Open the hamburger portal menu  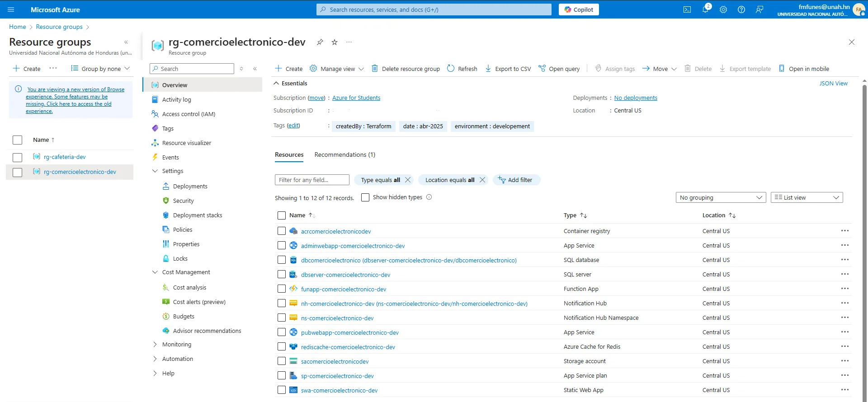tap(11, 9)
